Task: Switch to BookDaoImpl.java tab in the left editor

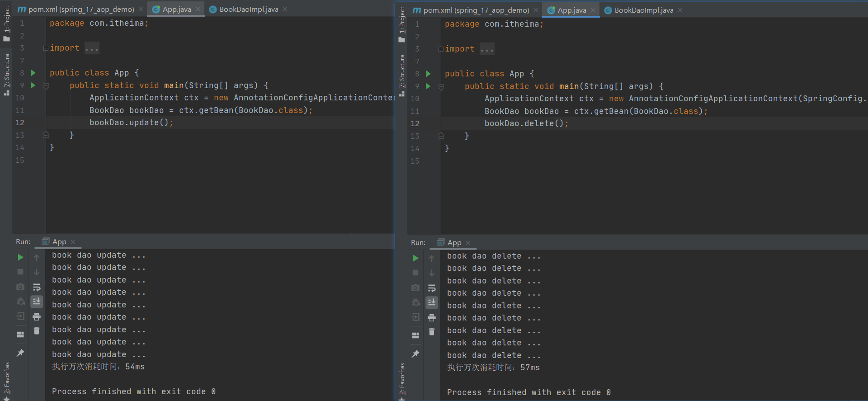Action: (249, 9)
